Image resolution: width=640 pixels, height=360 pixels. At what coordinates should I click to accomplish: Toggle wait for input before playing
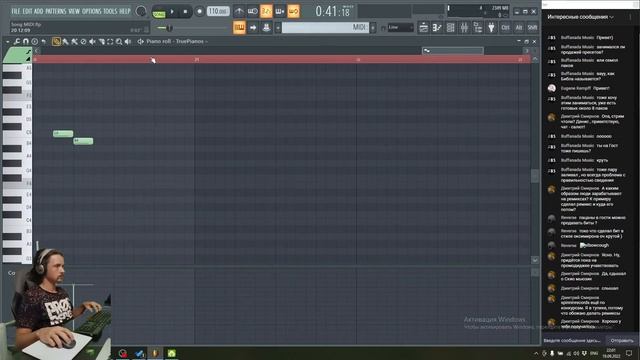coord(253,11)
